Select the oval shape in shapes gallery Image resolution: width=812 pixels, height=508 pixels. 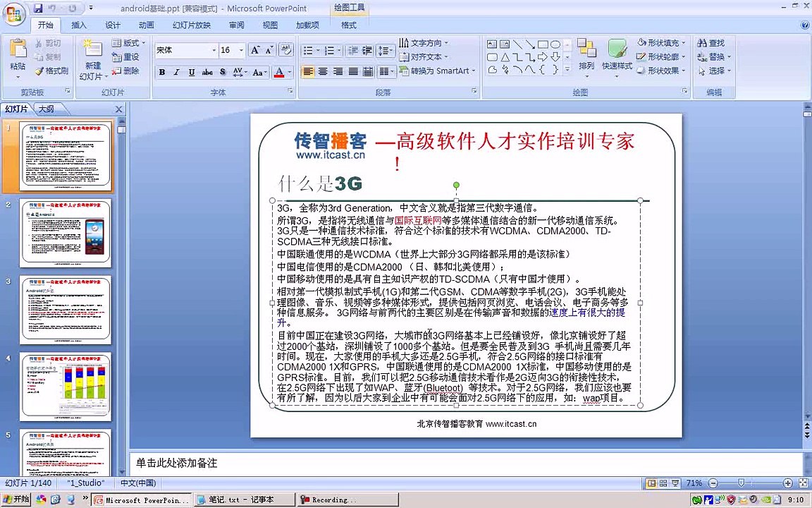[x=555, y=44]
